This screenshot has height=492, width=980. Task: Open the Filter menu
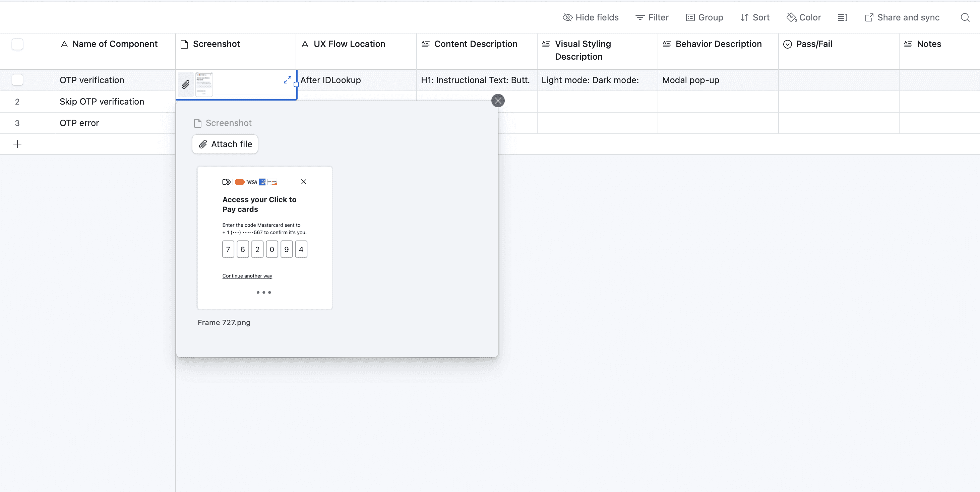[x=652, y=17]
